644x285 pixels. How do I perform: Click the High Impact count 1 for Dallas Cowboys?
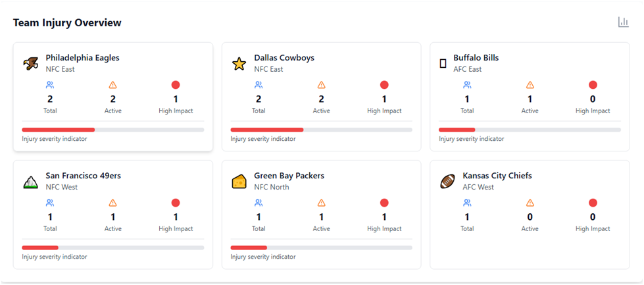pos(384,99)
